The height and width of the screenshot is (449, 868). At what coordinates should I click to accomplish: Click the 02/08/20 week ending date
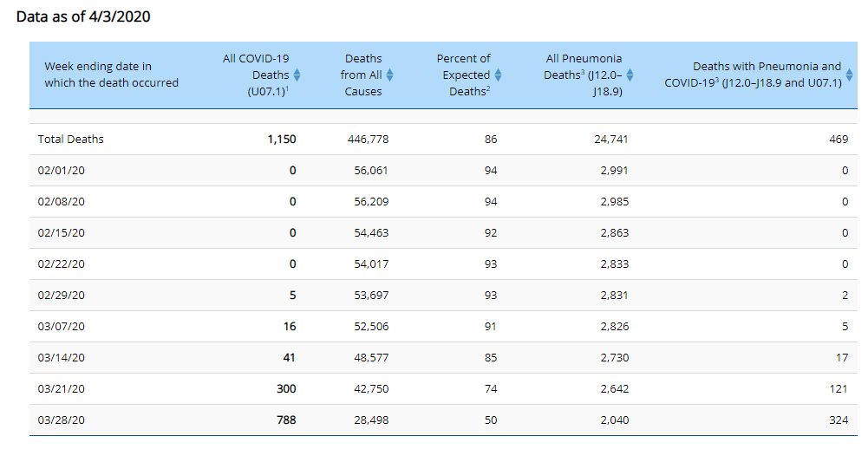[x=62, y=201]
